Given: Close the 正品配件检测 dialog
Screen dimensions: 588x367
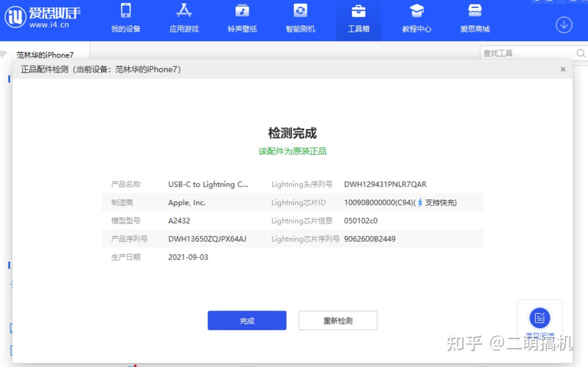Looking at the screenshot, I should (563, 69).
